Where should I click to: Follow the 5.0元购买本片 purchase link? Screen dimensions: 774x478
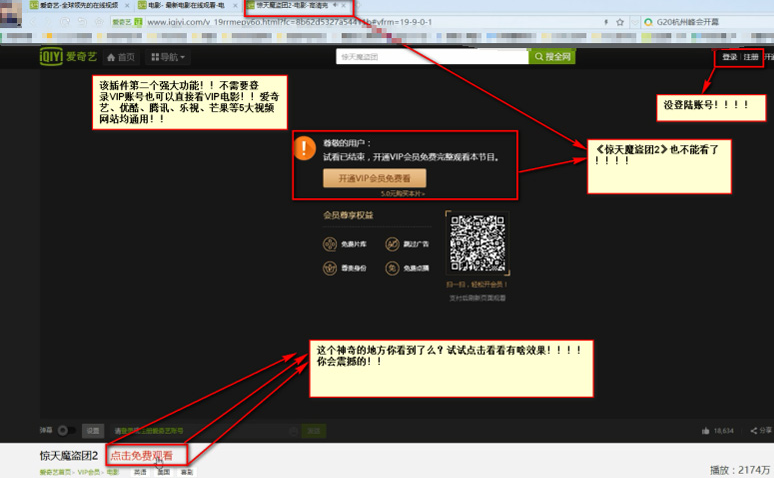coord(403,194)
